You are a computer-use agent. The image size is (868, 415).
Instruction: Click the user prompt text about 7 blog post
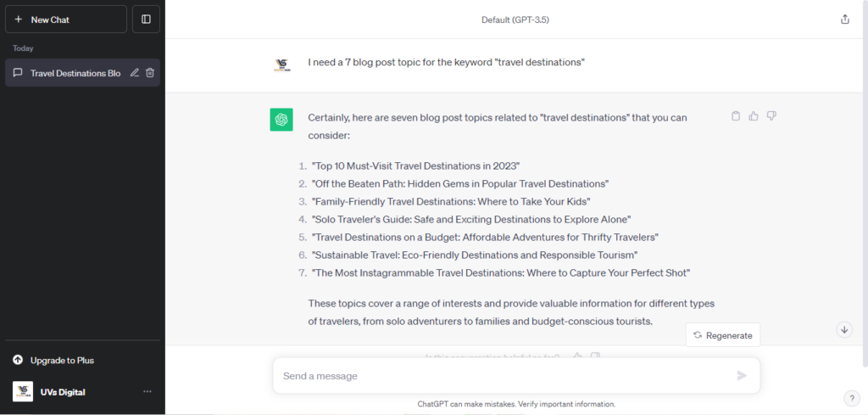(446, 63)
